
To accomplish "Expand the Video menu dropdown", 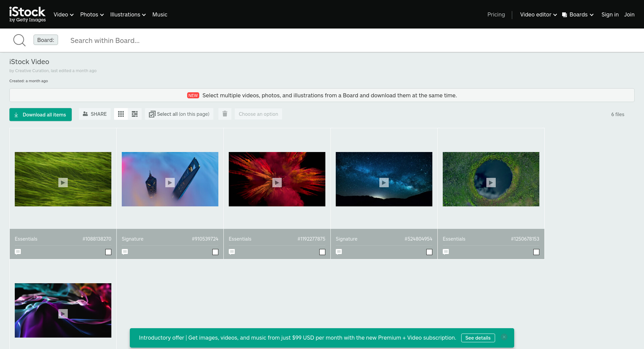I will click(x=63, y=14).
